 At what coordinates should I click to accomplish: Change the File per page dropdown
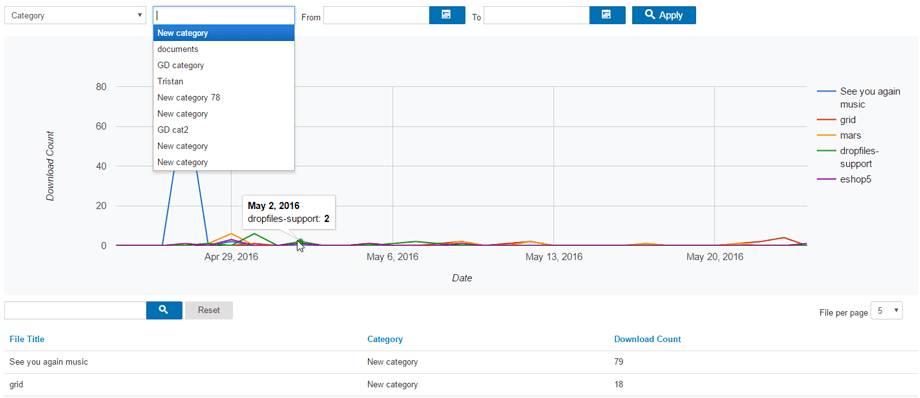click(887, 311)
